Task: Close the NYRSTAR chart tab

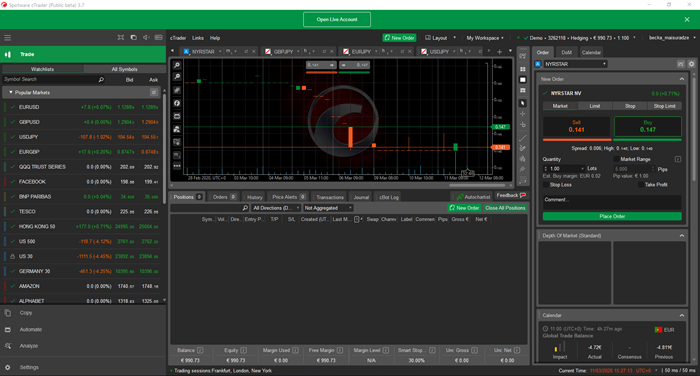Action: 254,52
